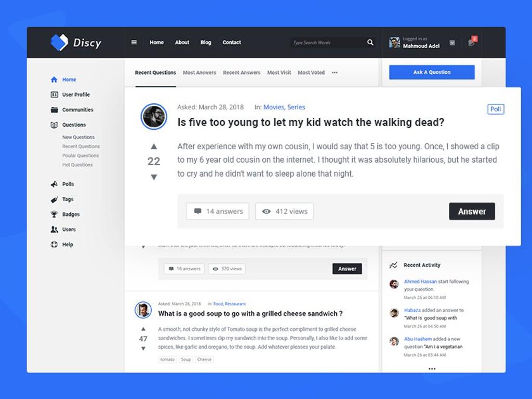Switch to Recent Questions tab

tap(155, 73)
